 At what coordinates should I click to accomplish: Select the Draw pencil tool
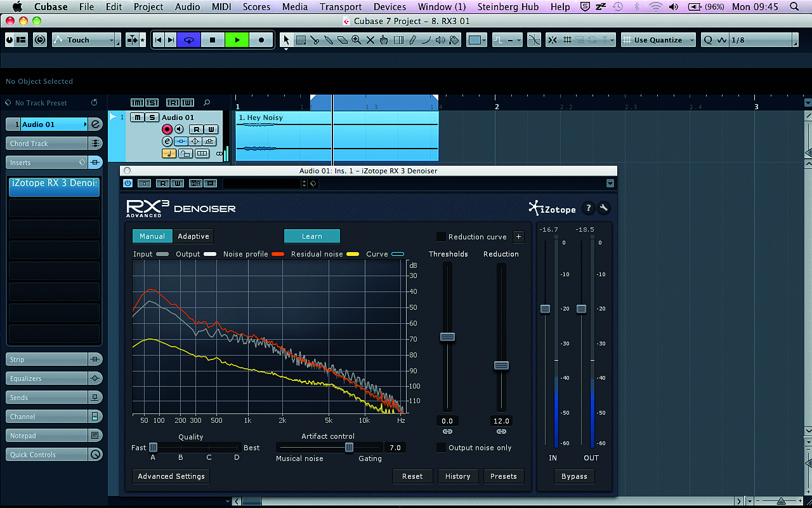412,40
